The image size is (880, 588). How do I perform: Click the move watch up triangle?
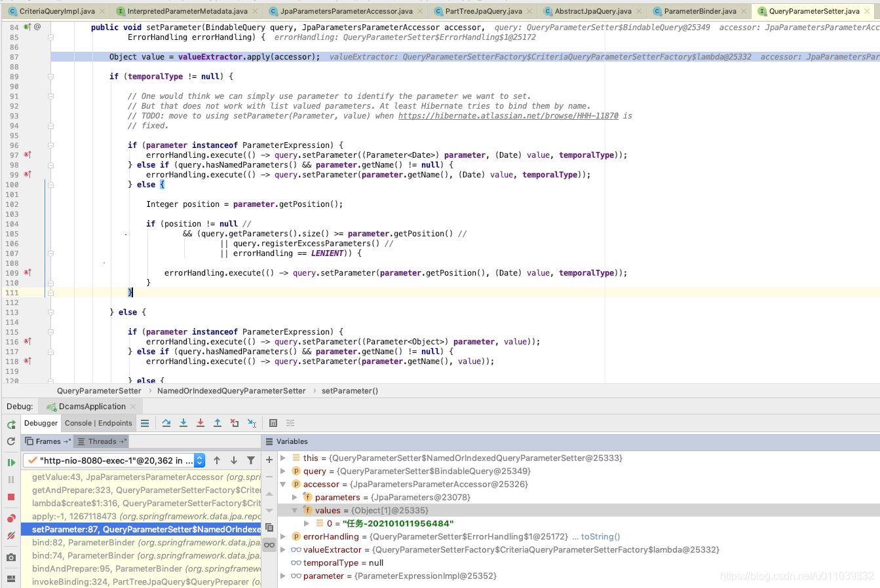pyautogui.click(x=269, y=494)
